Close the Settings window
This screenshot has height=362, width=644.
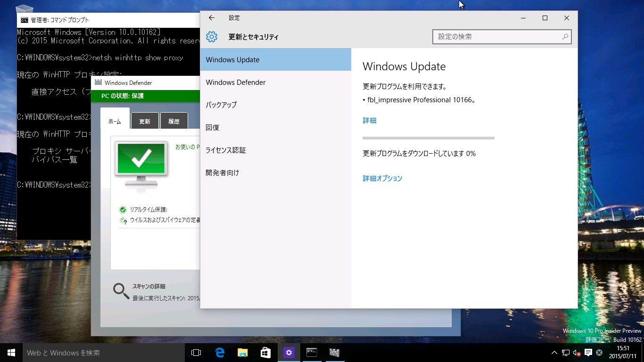click(567, 18)
